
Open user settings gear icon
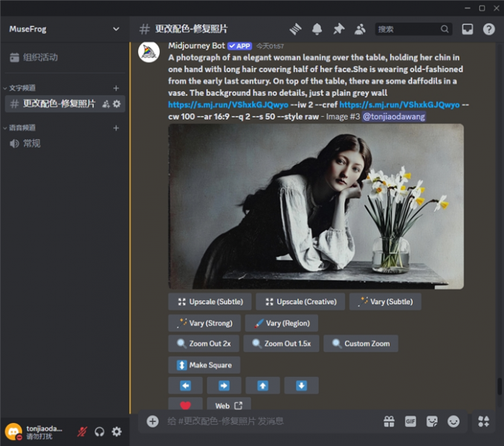coord(117,432)
